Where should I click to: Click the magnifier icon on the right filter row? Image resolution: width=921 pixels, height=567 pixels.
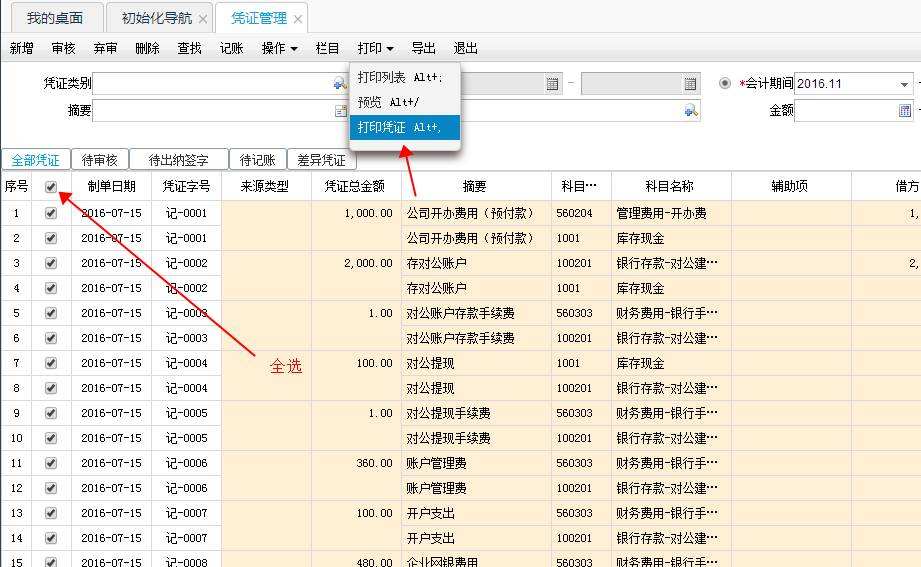(x=691, y=110)
